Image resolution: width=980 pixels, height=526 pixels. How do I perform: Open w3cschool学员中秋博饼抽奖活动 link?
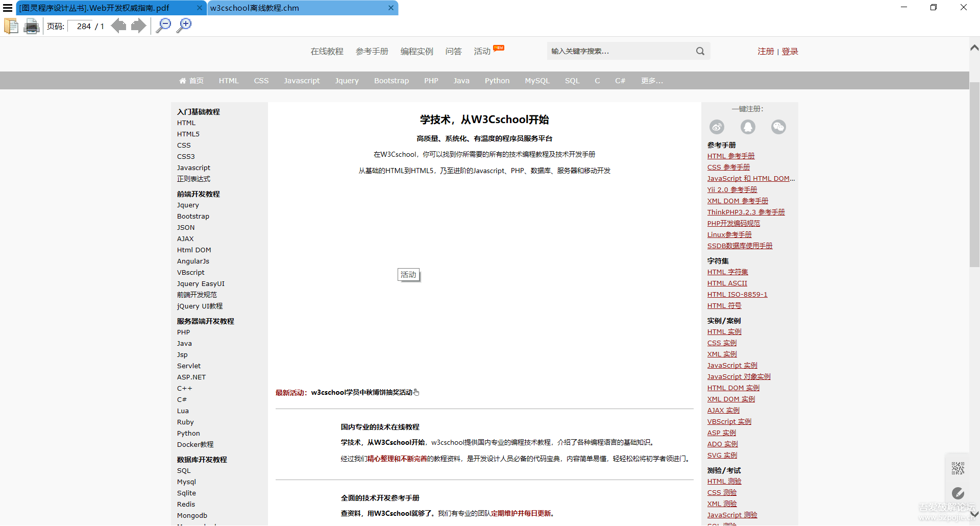tap(362, 393)
